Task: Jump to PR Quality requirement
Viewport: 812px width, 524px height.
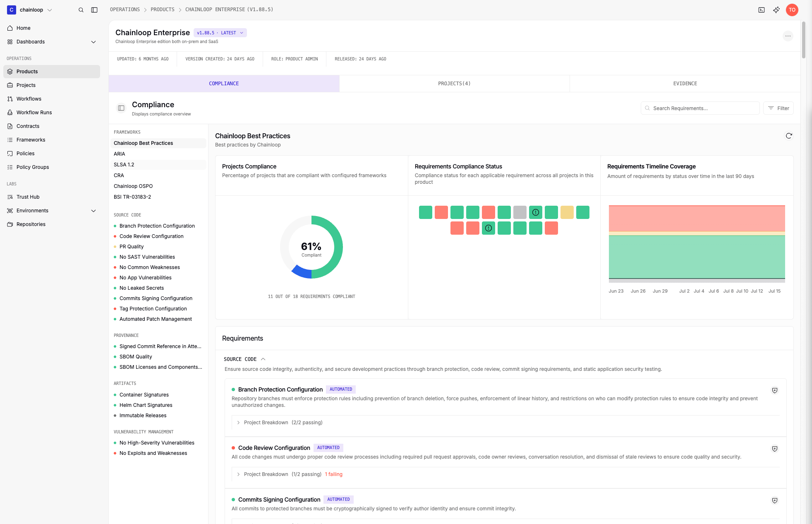Action: [x=132, y=247]
